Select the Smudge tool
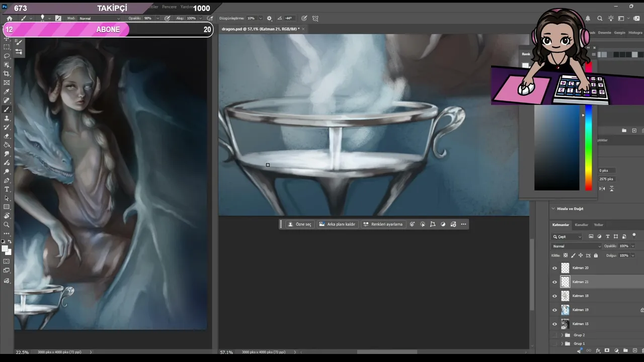This screenshot has height=362, width=644. [7, 154]
